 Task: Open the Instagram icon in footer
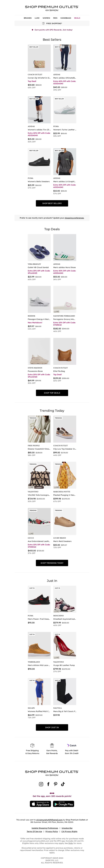click(41, 784)
